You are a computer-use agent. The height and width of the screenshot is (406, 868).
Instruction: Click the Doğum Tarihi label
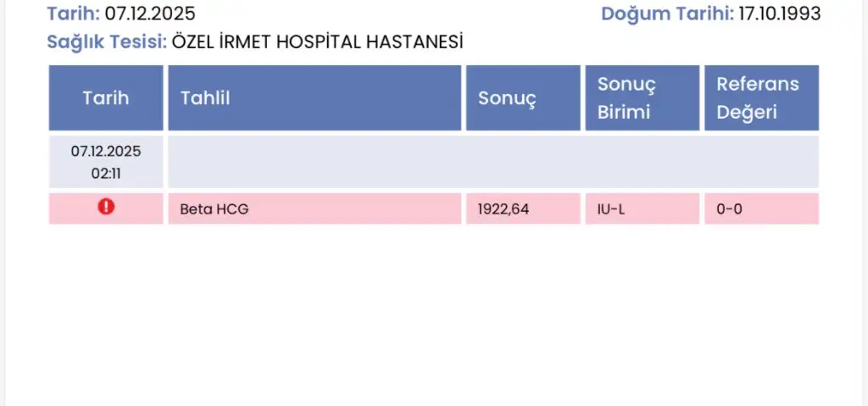668,13
